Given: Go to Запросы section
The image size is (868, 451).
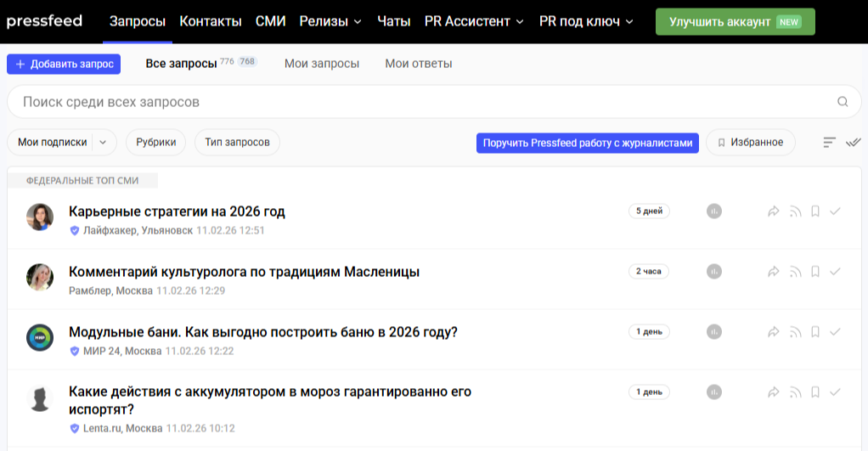Looking at the screenshot, I should (138, 21).
